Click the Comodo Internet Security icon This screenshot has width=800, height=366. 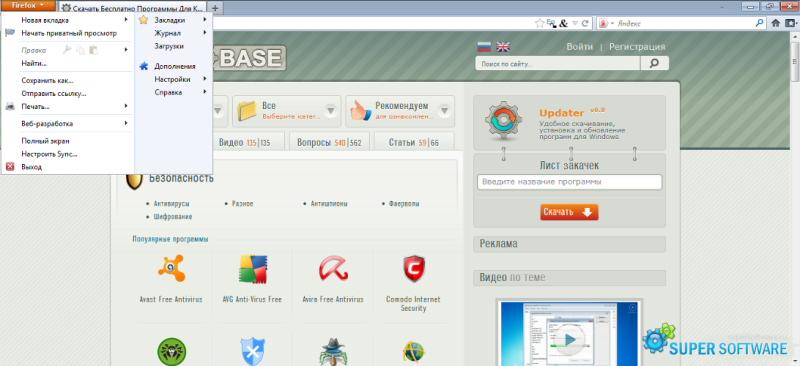point(413,269)
